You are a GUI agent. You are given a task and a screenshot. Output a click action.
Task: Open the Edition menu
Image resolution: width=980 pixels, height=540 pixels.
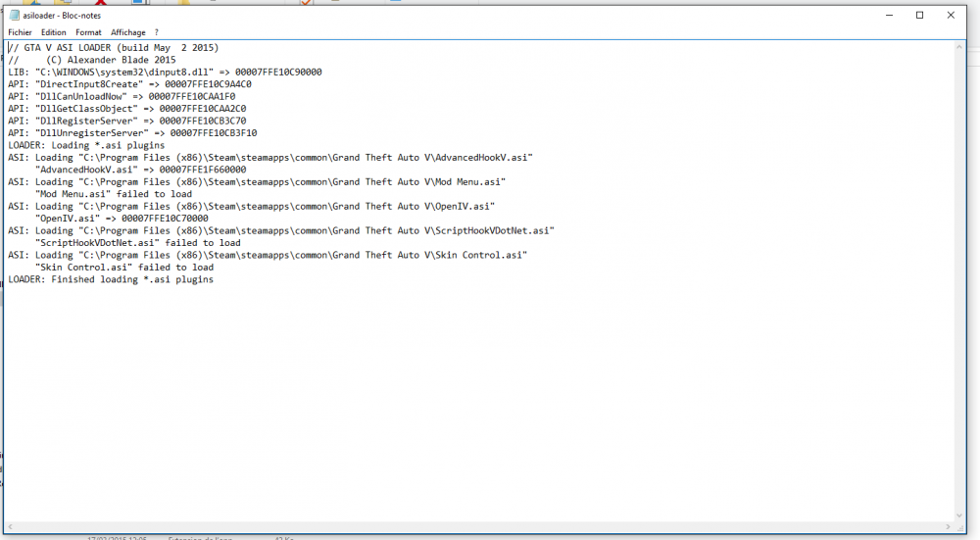(54, 32)
